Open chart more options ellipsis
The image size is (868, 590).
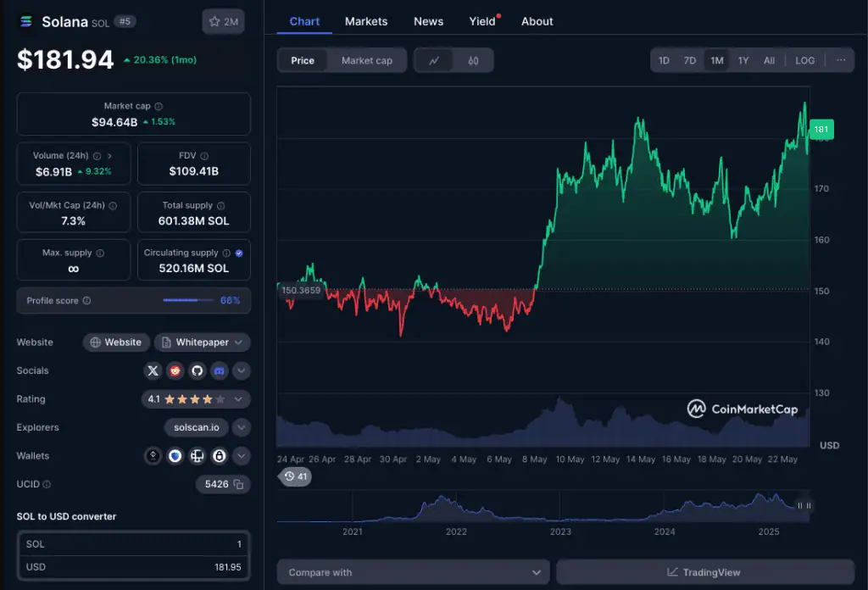[841, 60]
